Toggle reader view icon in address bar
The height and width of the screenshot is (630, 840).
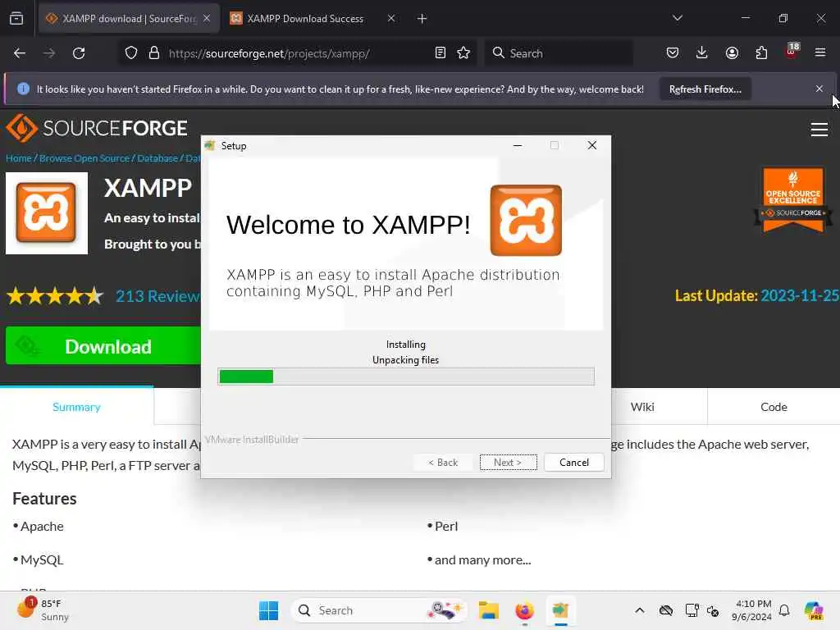[x=441, y=53]
